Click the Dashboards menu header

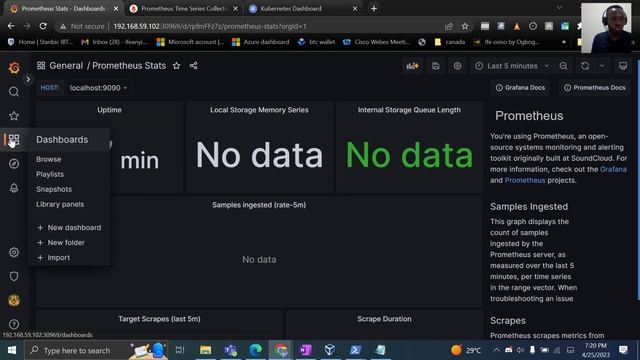62,140
